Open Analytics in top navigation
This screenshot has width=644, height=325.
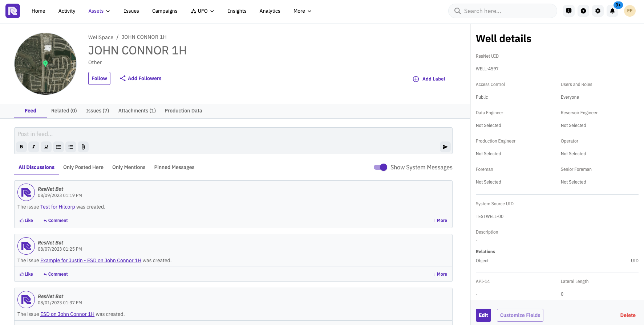coord(270,11)
